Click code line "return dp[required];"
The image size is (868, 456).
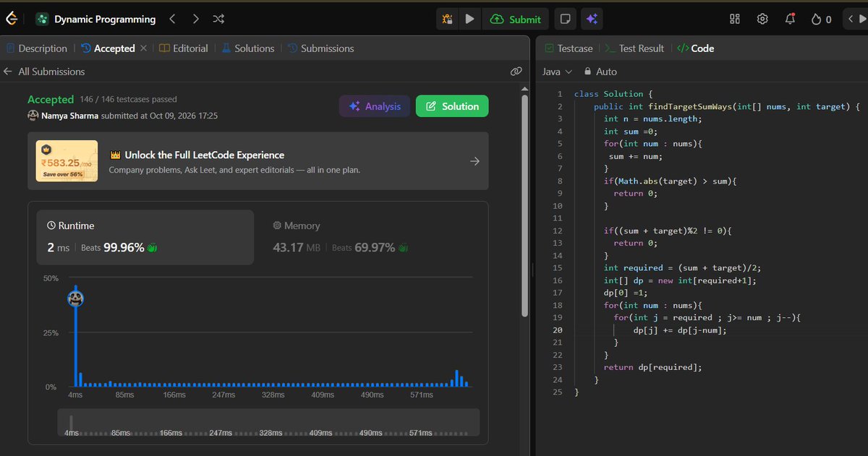pyautogui.click(x=652, y=367)
